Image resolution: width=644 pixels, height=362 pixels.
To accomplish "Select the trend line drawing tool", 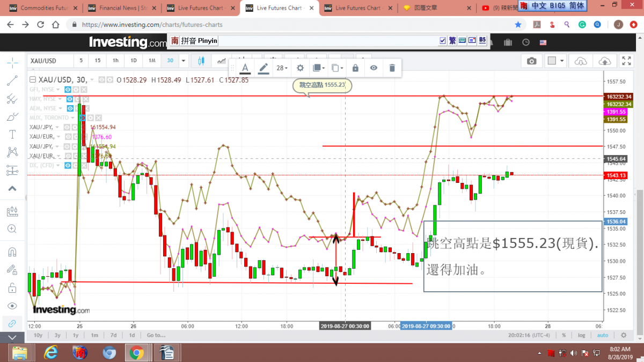I will coord(12,81).
